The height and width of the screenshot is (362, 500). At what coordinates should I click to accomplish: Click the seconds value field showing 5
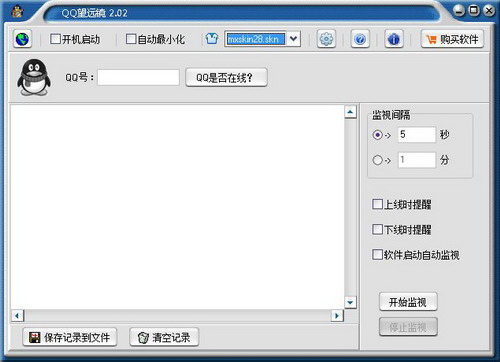point(417,135)
